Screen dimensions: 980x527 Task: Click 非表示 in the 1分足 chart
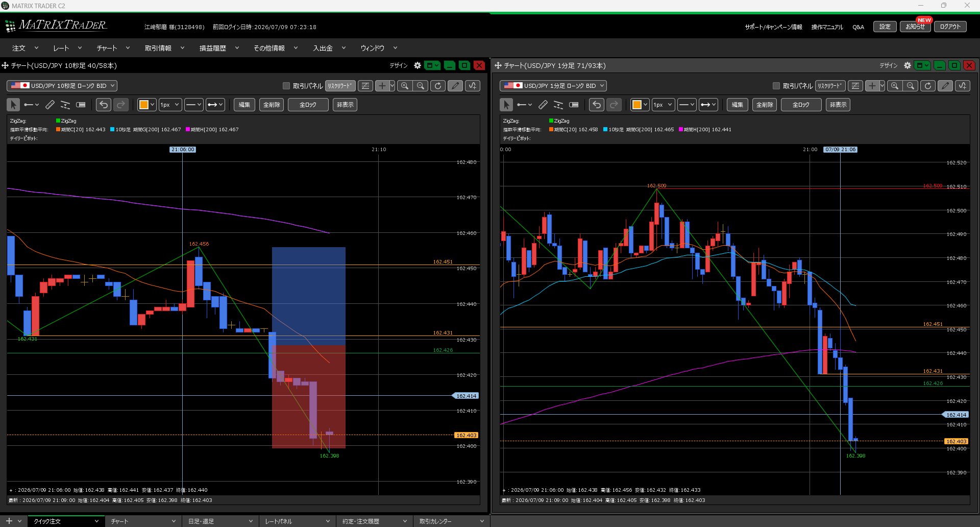click(x=838, y=105)
